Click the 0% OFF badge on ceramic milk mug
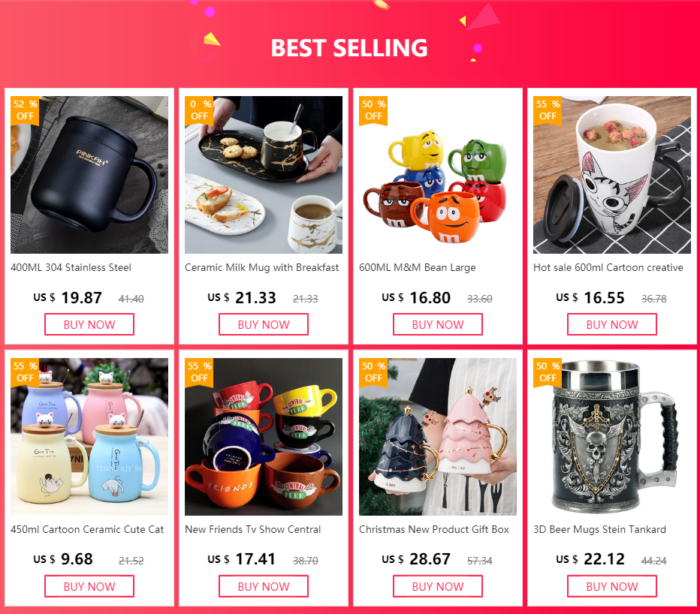 [x=199, y=110]
